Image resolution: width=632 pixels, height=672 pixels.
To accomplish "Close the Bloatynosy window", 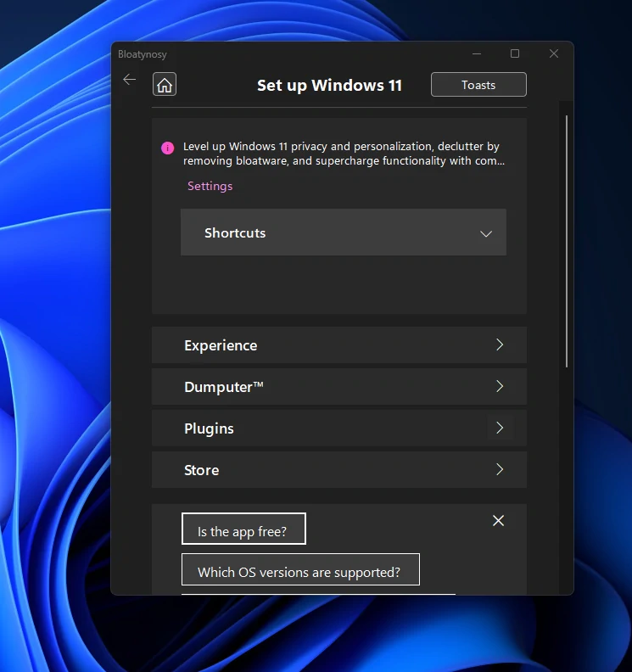I will click(x=553, y=54).
